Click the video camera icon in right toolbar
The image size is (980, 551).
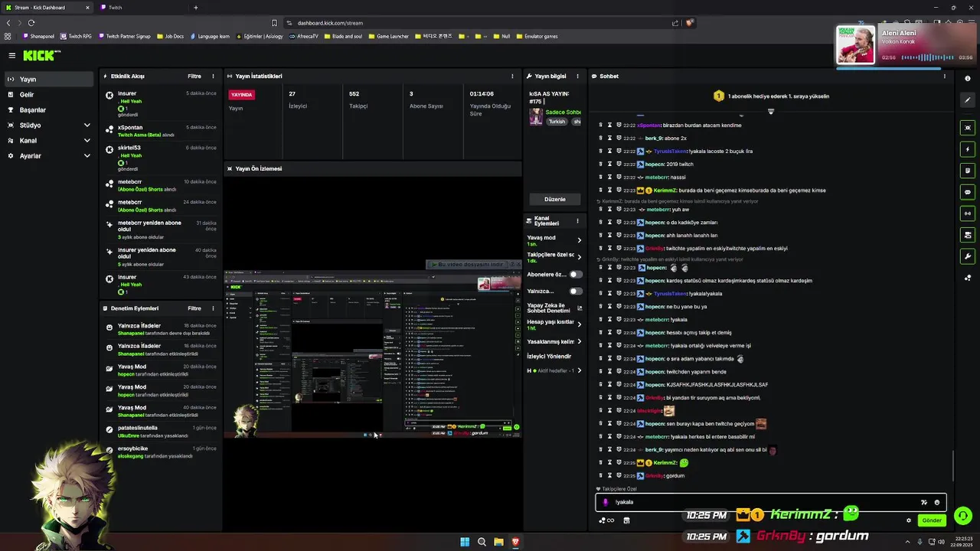point(968,235)
